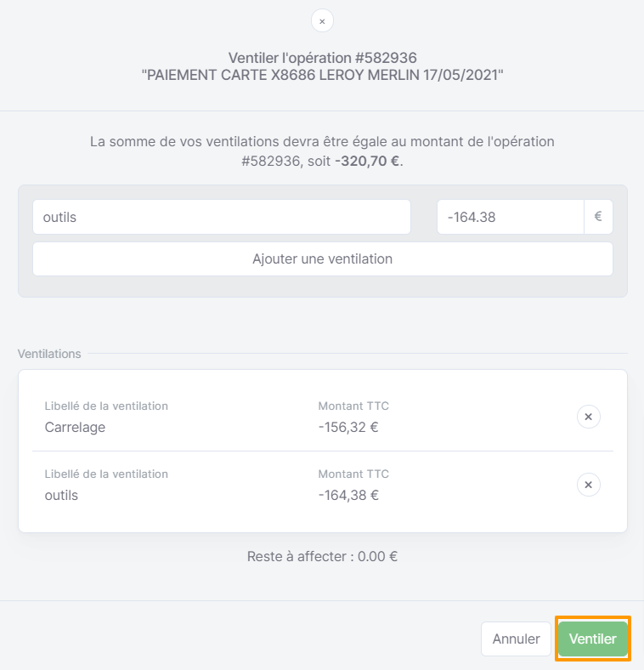
Task: Click the PAIEMENT CARTE LEROY MERLIN title
Action: click(x=323, y=75)
